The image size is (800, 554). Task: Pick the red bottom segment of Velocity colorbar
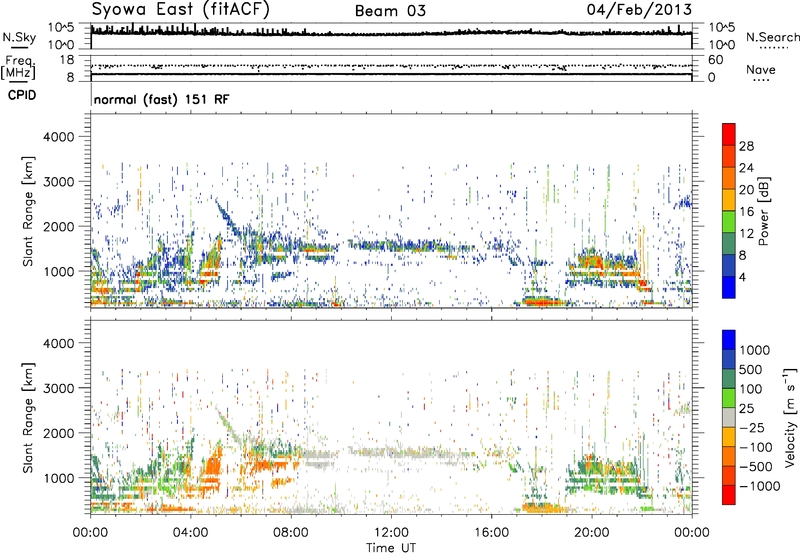(x=729, y=495)
